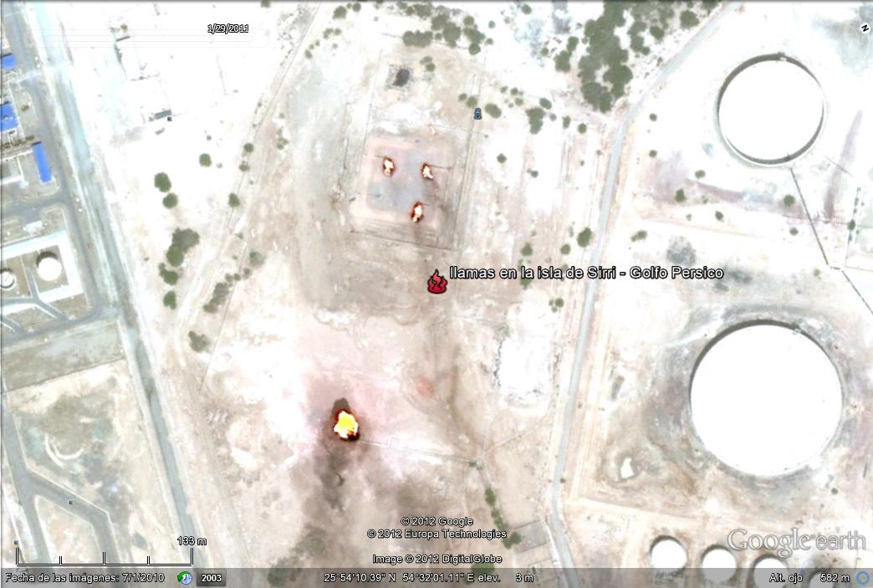
Task: Select the small blue placemark above the flare pad
Action: click(477, 113)
